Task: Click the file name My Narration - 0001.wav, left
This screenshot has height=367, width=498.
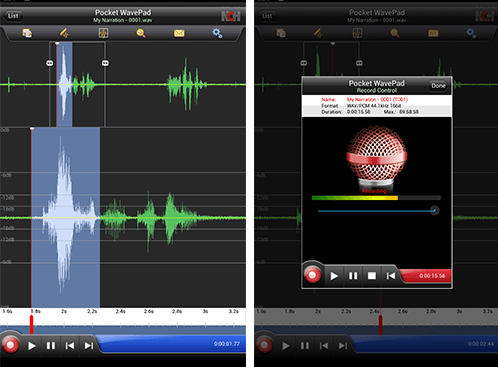Action: [123, 20]
